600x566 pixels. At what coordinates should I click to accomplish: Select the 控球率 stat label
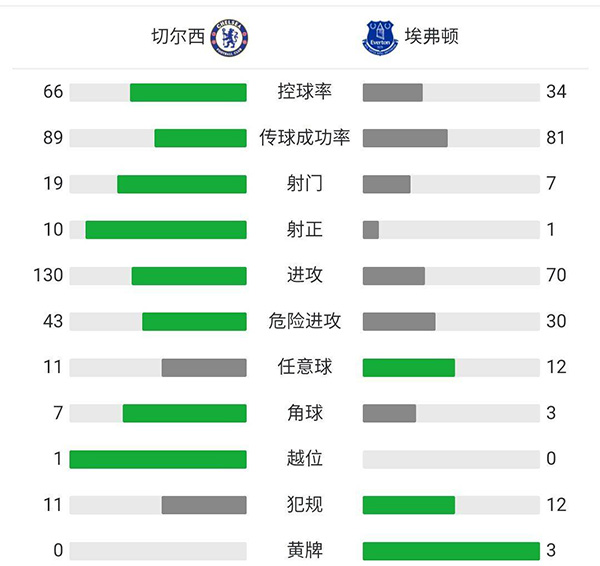click(x=305, y=92)
